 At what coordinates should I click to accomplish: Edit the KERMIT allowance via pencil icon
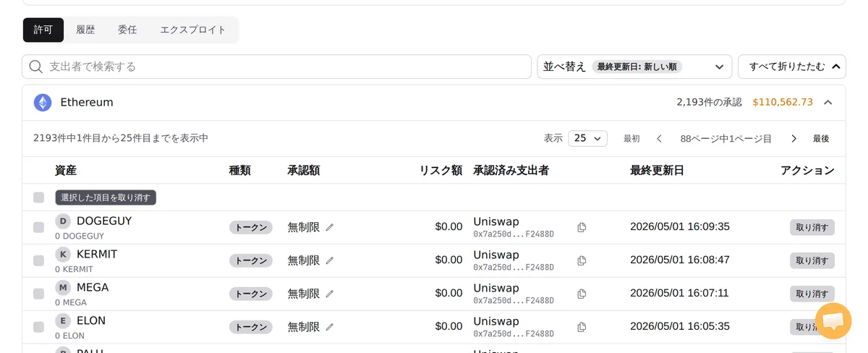[330, 260]
